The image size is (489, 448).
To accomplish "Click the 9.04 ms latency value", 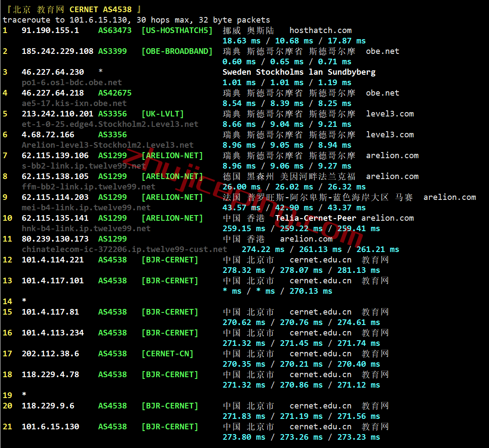I will coord(286,124).
